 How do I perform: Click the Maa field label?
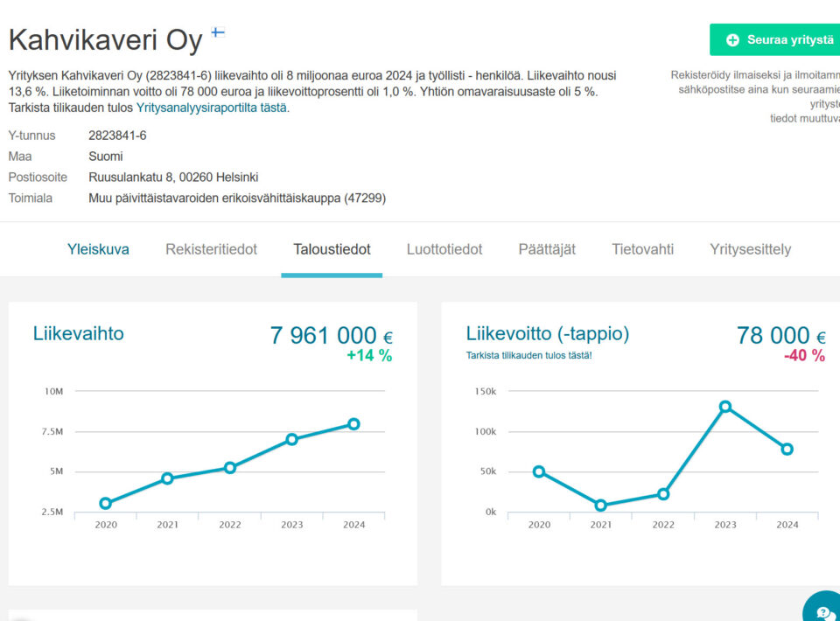pos(20,157)
